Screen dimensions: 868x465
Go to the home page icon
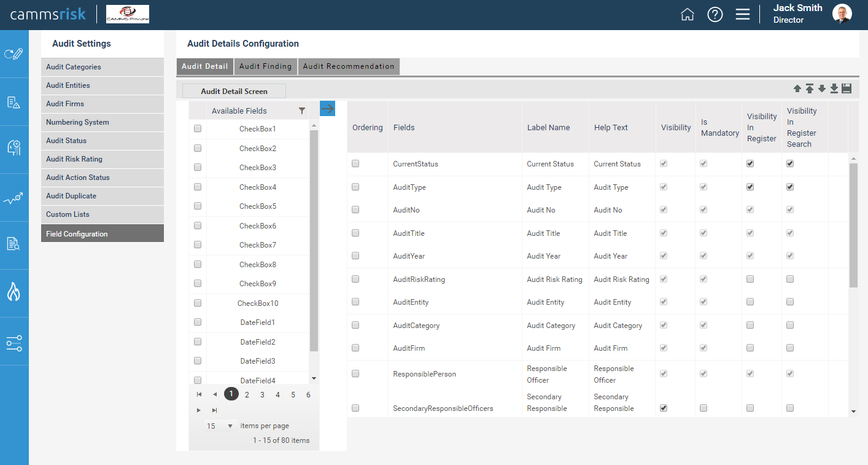click(x=688, y=15)
